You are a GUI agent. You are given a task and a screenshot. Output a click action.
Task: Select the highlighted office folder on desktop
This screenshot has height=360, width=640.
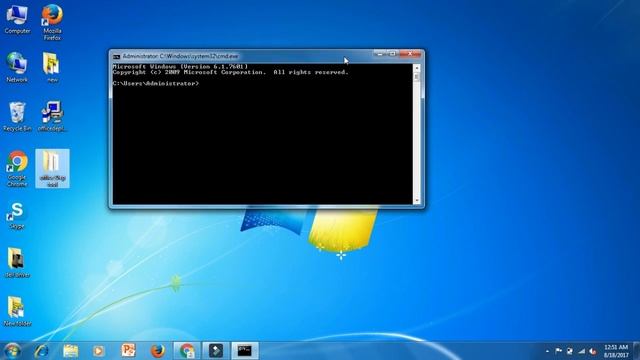click(x=52, y=169)
